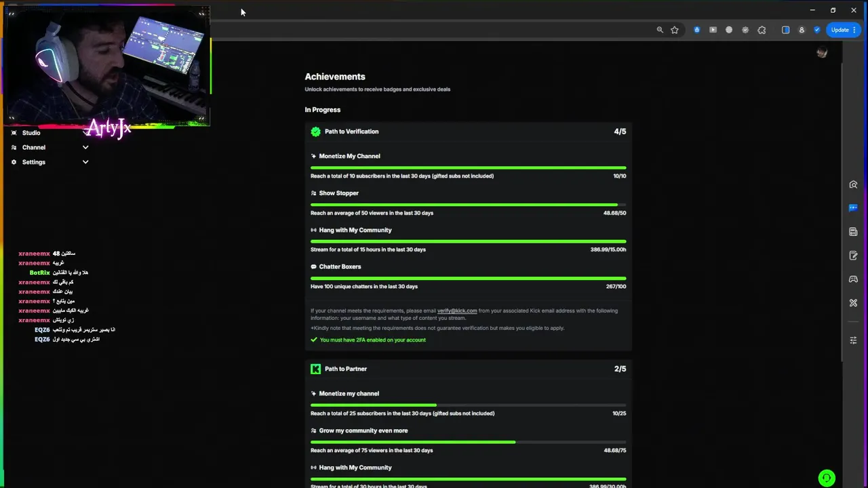Expand the Channel menu chevron
This screenshot has width=868, height=488.
point(85,147)
